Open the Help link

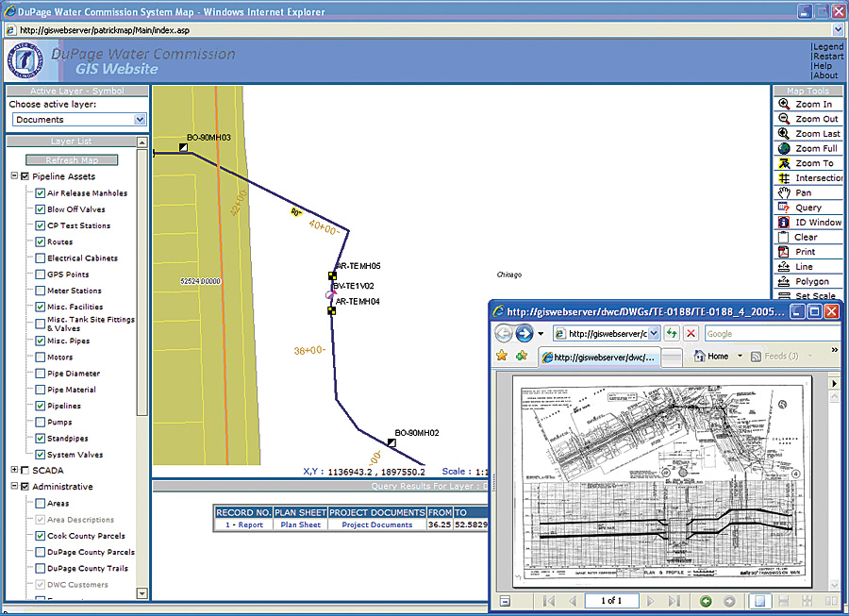[823, 66]
